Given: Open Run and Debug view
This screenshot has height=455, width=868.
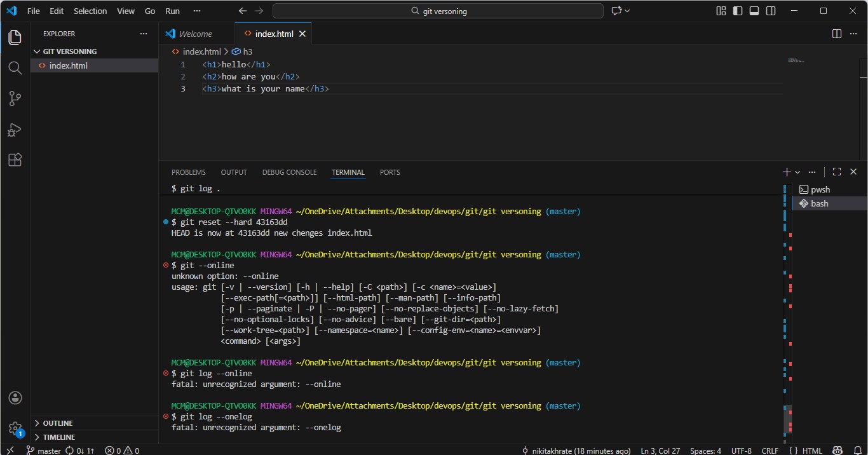Looking at the screenshot, I should [x=15, y=130].
